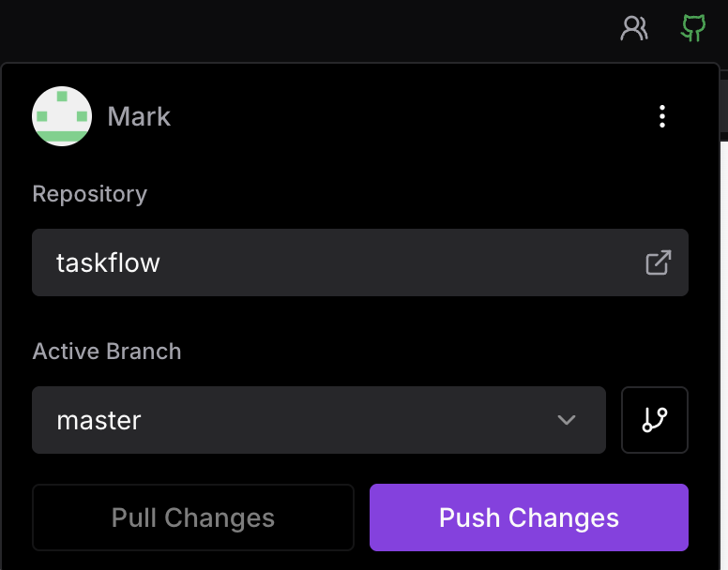Click Mark's pixel avatar image
The width and height of the screenshot is (728, 570).
pos(62,116)
